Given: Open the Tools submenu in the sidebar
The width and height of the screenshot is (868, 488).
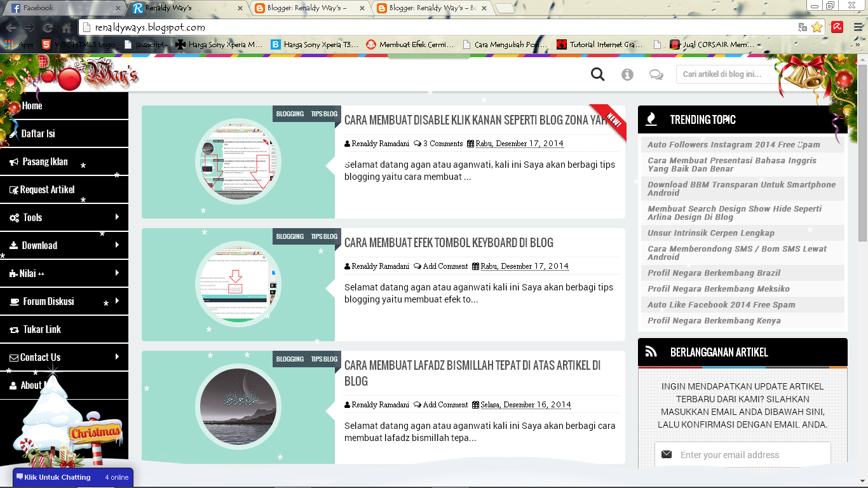Looking at the screenshot, I should pos(64,217).
